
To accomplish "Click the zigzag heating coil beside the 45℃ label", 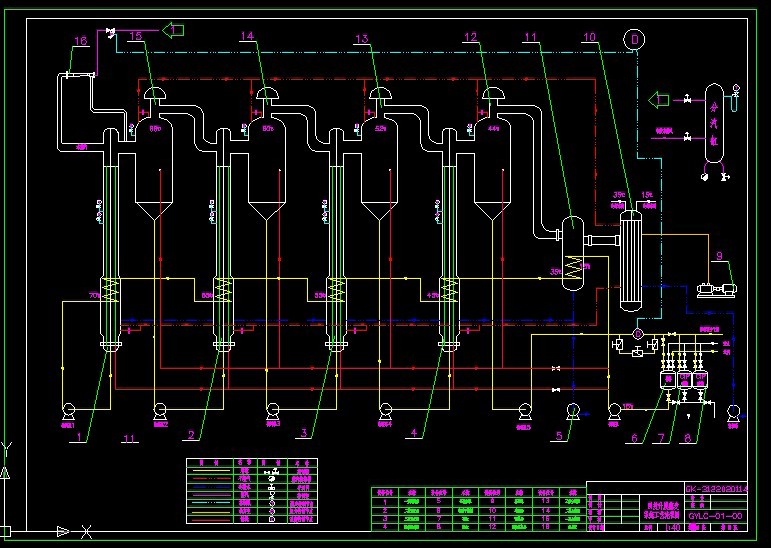I will 449,290.
